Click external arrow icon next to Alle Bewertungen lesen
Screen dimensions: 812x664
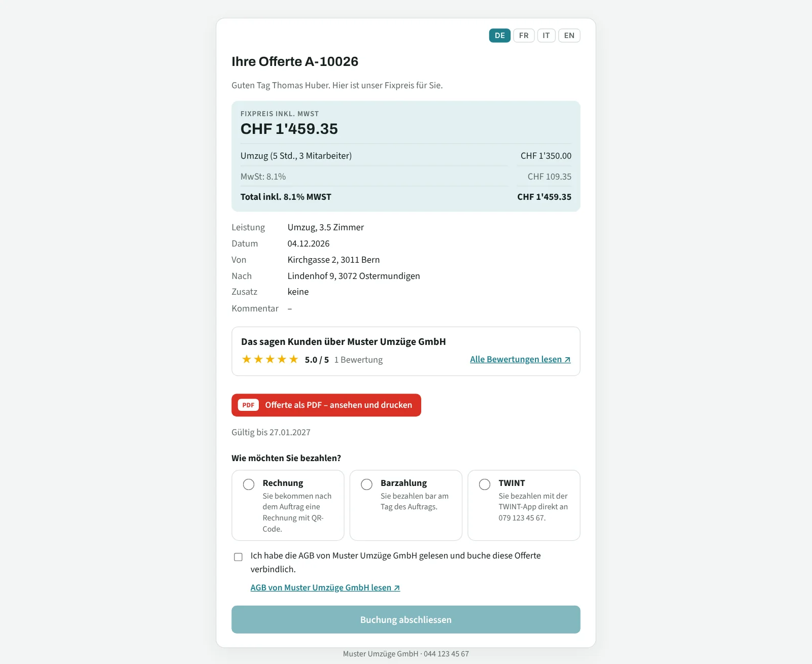567,360
